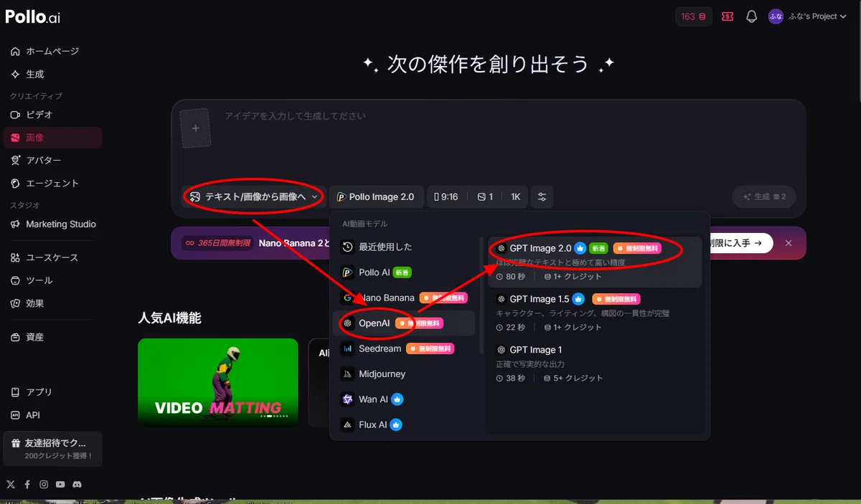The image size is (861, 504).
Task: Click the 無制限に入手 button
Action: coord(737,243)
